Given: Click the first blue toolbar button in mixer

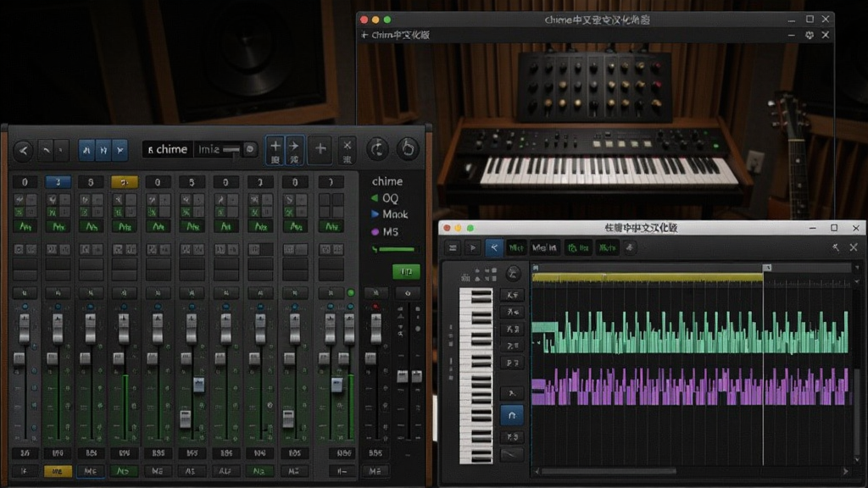Looking at the screenshot, I should pos(86,150).
